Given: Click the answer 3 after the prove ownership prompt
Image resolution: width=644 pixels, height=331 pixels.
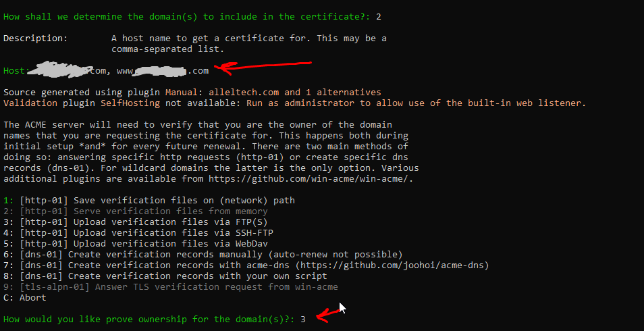Looking at the screenshot, I should (x=303, y=319).
